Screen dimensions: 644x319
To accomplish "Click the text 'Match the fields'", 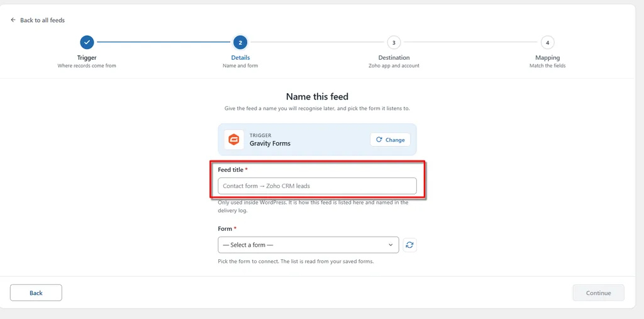I will point(548,66).
